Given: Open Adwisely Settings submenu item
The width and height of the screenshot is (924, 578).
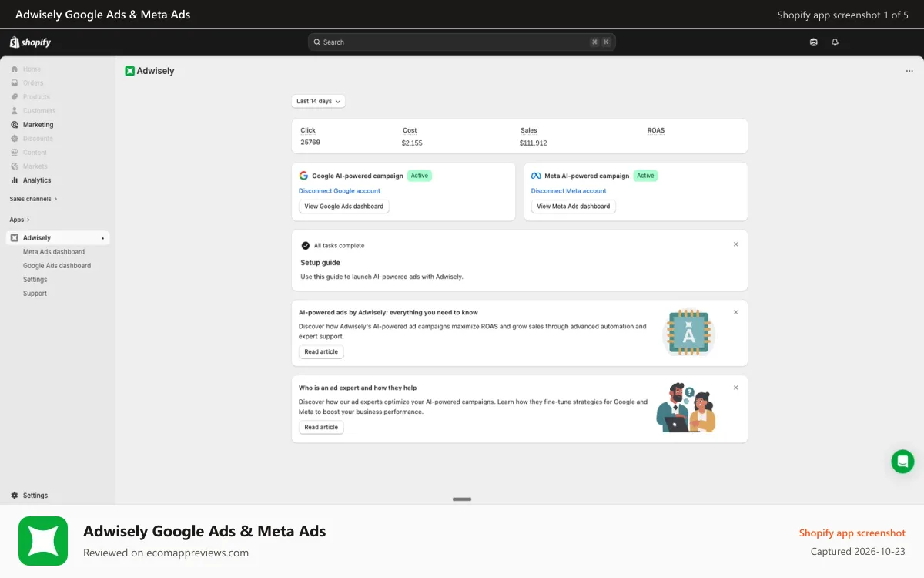Looking at the screenshot, I should tap(35, 280).
